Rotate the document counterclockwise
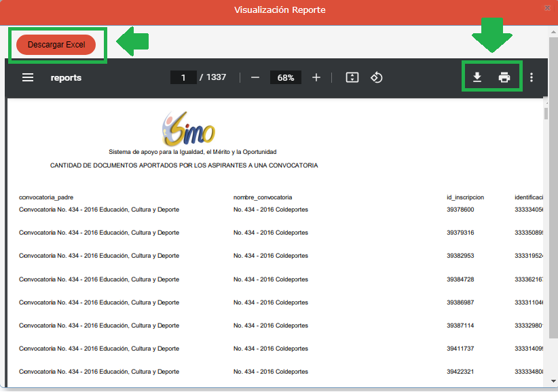Viewport: 558px width, 392px height. (377, 77)
